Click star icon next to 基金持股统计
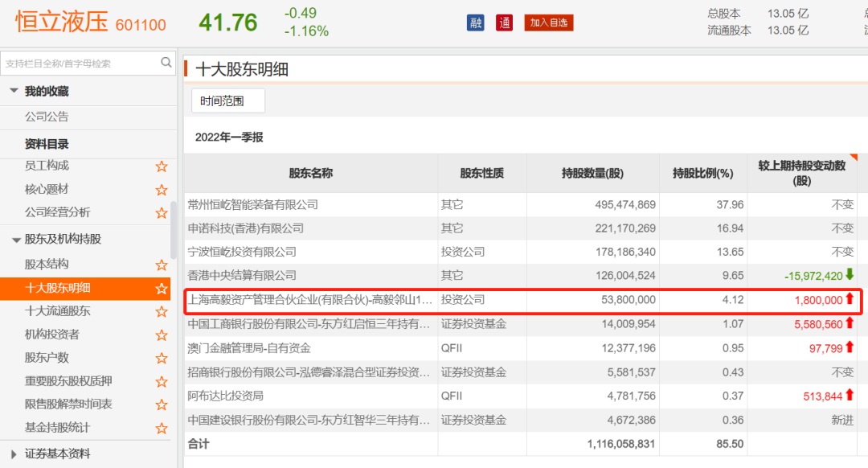 (x=162, y=428)
